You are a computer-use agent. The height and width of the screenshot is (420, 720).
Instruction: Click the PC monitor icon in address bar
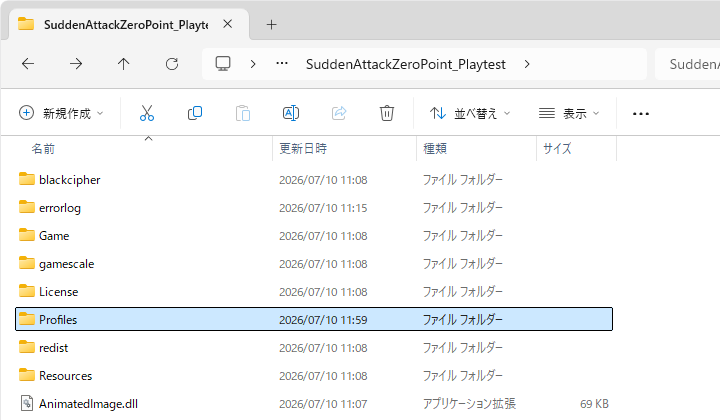223,64
